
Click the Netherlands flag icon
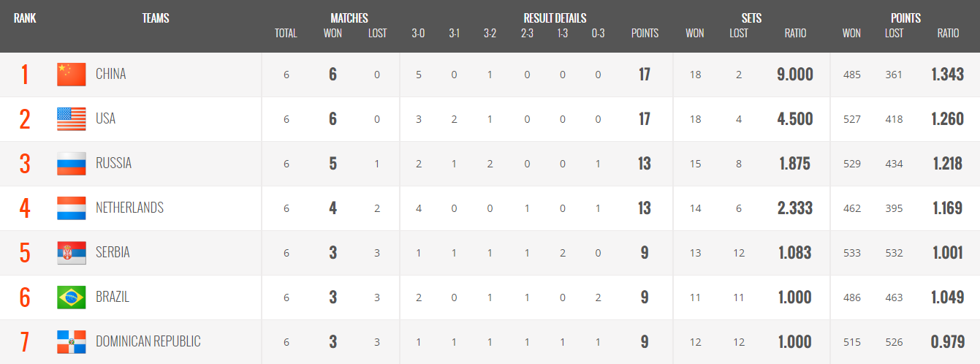(72, 208)
